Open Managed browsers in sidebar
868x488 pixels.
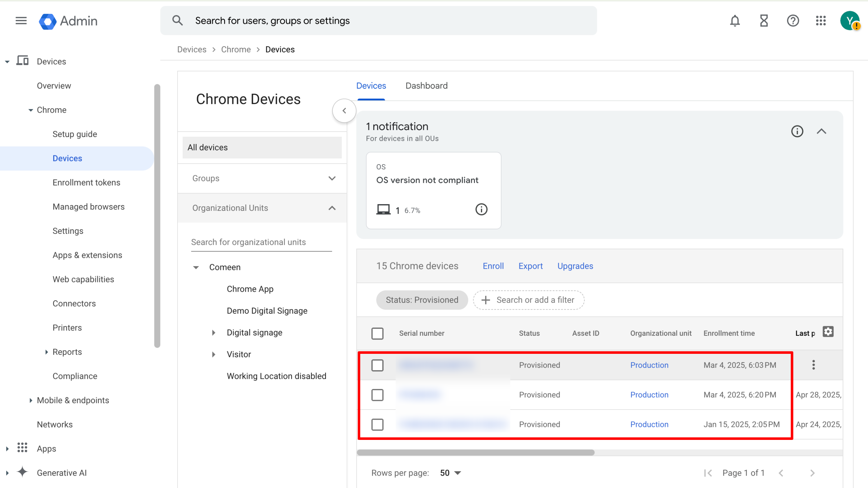pyautogui.click(x=88, y=207)
